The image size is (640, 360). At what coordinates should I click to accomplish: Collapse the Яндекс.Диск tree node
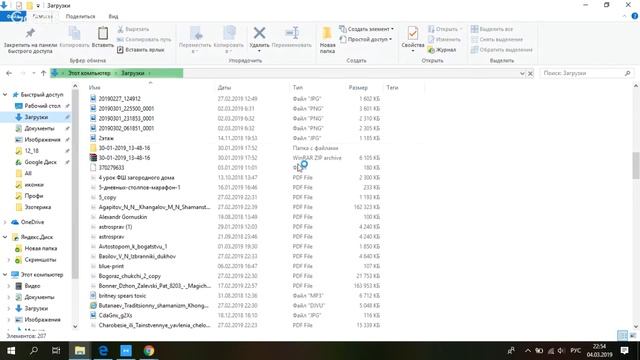[5, 237]
